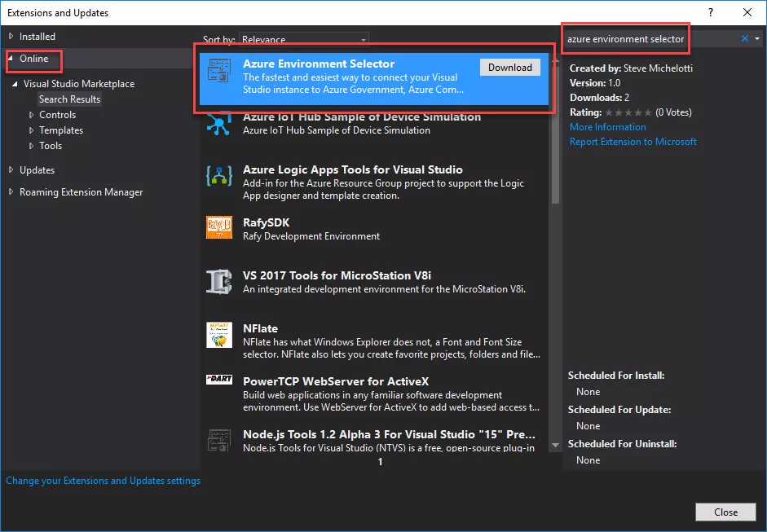Click the VS 2017 Tools for MicroStation icon
The width and height of the screenshot is (767, 532).
click(x=218, y=281)
